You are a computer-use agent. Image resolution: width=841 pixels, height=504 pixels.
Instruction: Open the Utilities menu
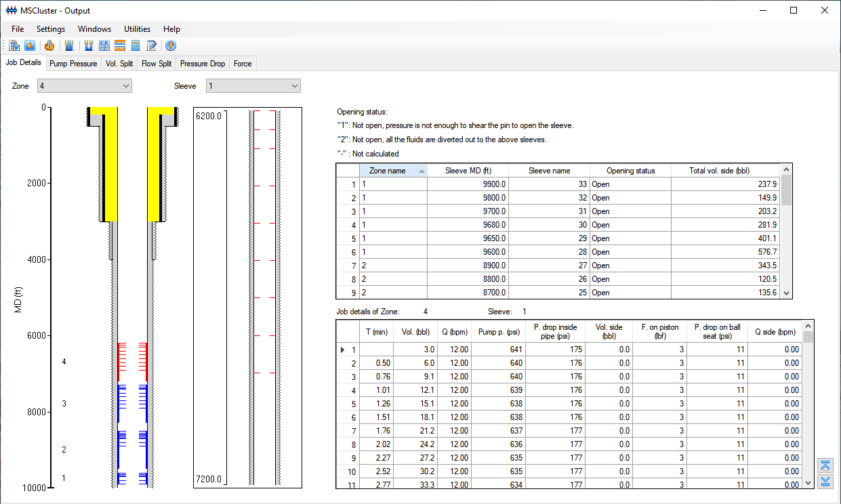coord(137,29)
